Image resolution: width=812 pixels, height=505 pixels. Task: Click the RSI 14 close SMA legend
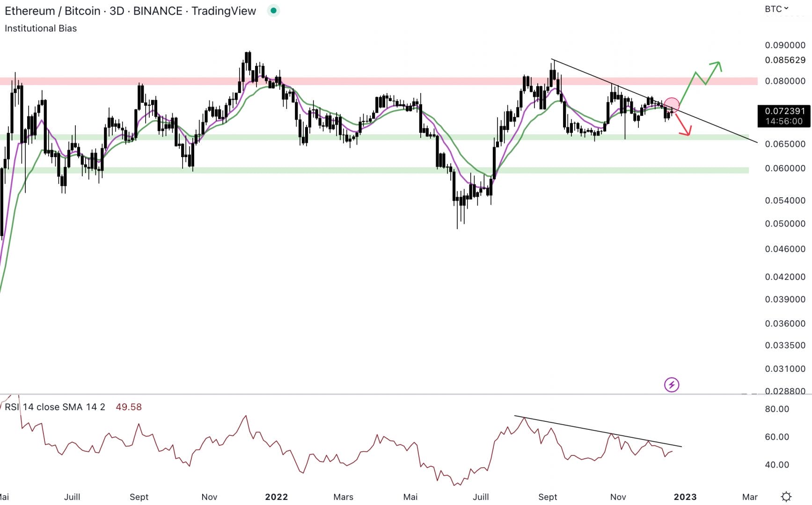click(54, 407)
